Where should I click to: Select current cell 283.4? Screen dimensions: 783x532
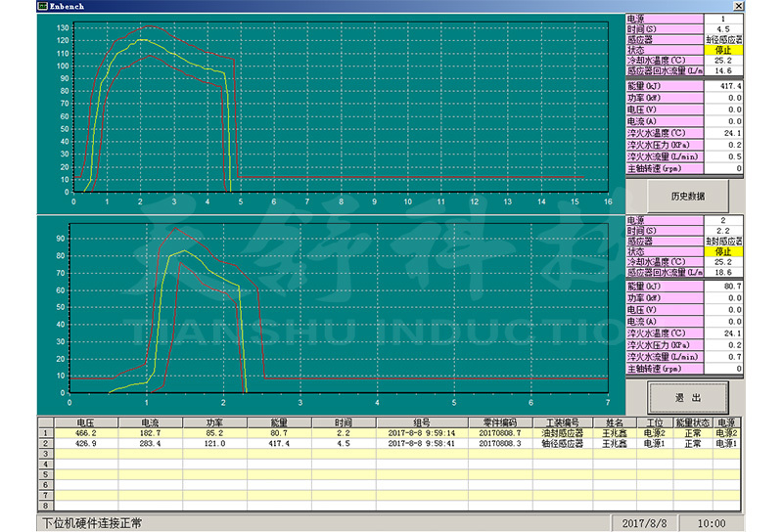(x=150, y=443)
